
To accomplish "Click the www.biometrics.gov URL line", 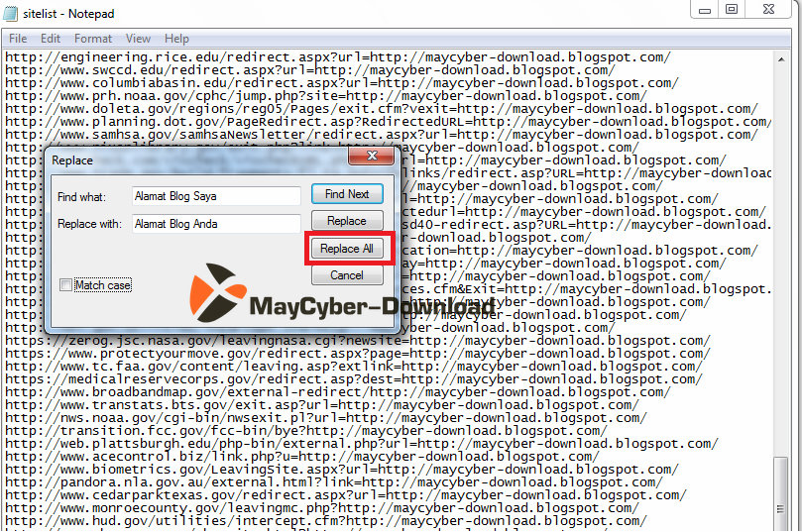I will pyautogui.click(x=342, y=470).
